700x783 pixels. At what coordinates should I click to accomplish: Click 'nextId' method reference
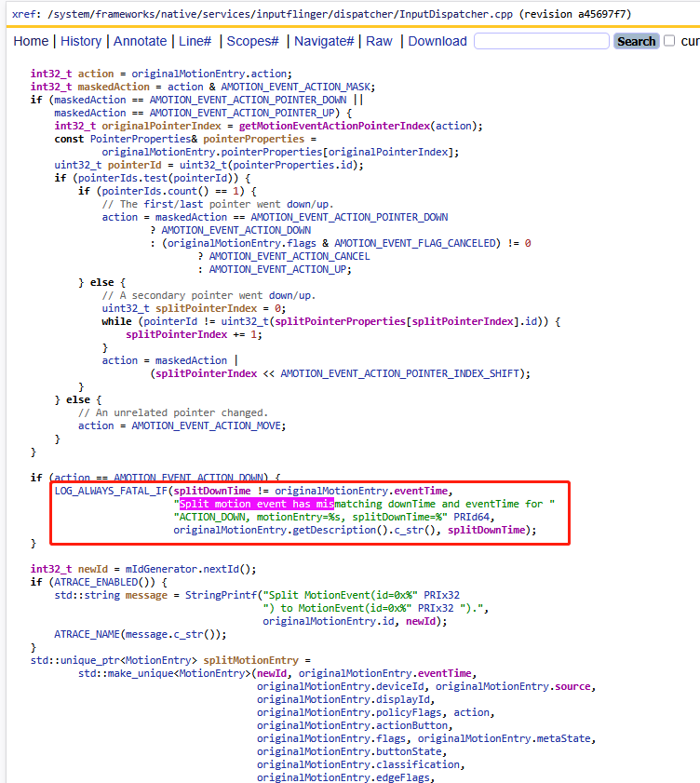[x=222, y=569]
